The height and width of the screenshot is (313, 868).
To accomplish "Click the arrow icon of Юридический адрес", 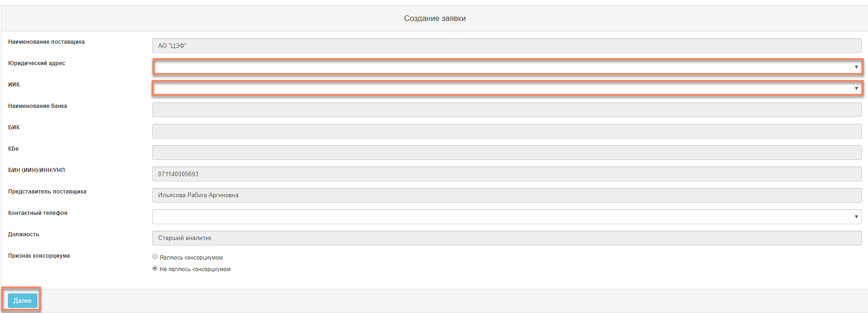I will click(x=856, y=67).
